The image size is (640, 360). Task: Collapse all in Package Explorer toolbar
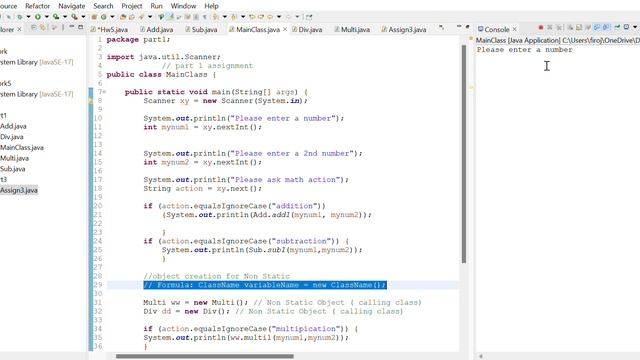coord(34,27)
